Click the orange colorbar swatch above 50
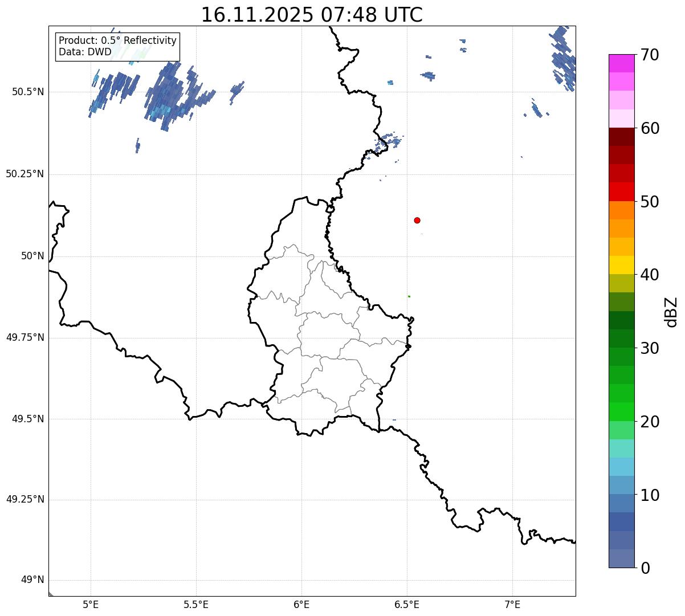The width and height of the screenshot is (685, 616). click(621, 210)
